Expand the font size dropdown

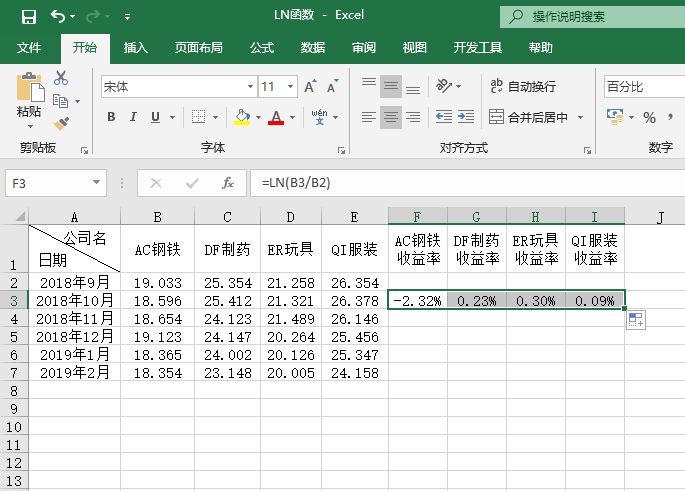(x=291, y=87)
